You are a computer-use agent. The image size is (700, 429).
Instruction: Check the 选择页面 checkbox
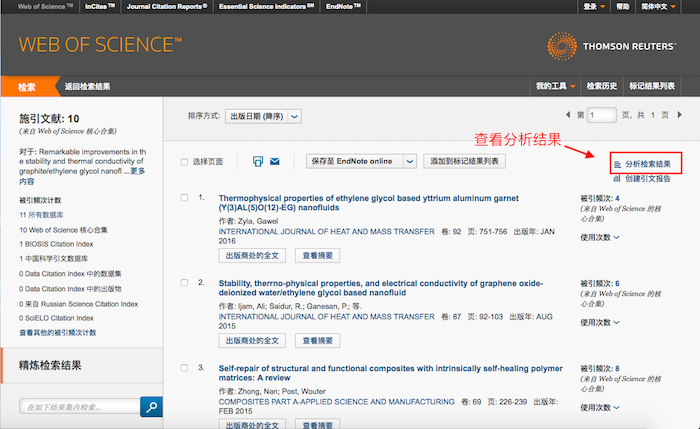(184, 162)
